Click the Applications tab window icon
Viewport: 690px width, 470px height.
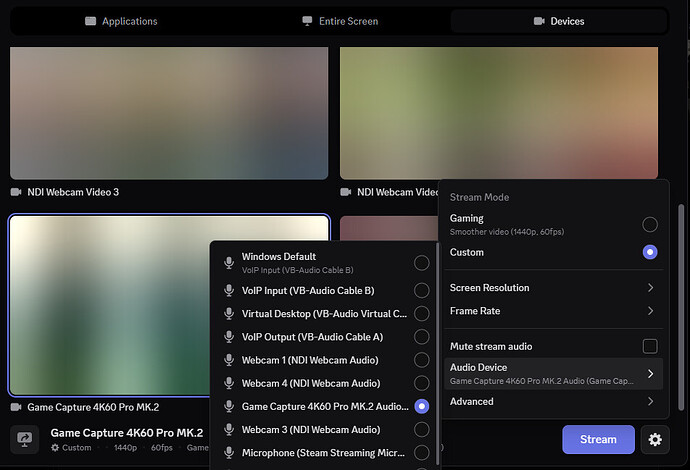[91, 21]
